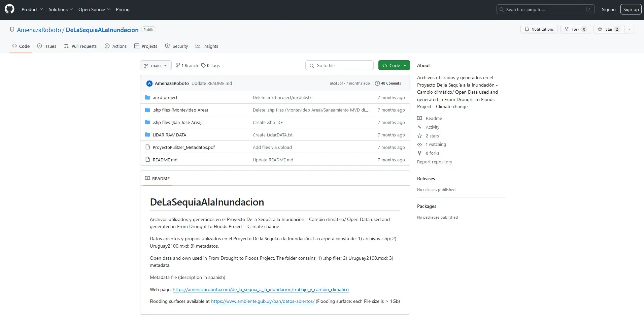Open ProyectoPulitzer_Metadatos.pdf file

click(184, 147)
